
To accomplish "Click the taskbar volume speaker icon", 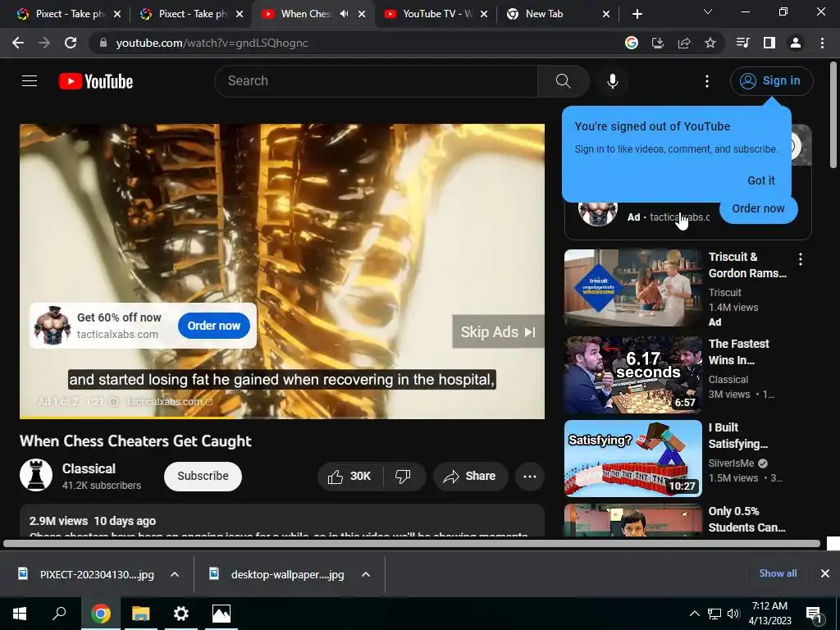I will click(733, 614).
